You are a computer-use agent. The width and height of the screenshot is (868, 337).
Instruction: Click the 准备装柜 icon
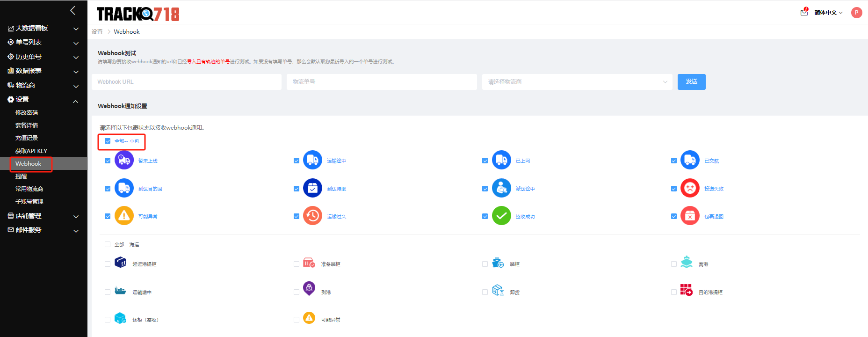(309, 263)
